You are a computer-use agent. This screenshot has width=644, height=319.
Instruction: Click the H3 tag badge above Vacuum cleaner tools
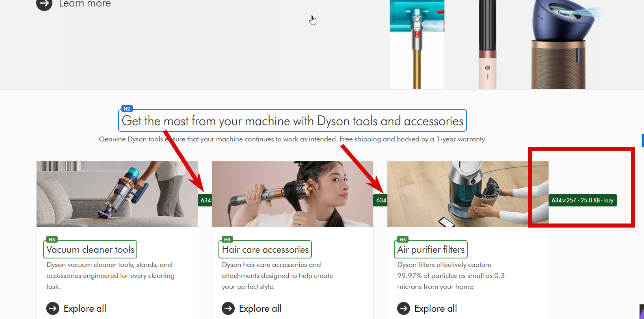[x=52, y=239]
